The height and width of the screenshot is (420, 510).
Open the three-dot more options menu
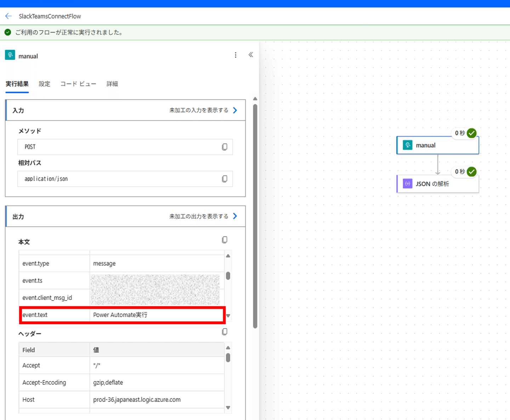pyautogui.click(x=236, y=55)
